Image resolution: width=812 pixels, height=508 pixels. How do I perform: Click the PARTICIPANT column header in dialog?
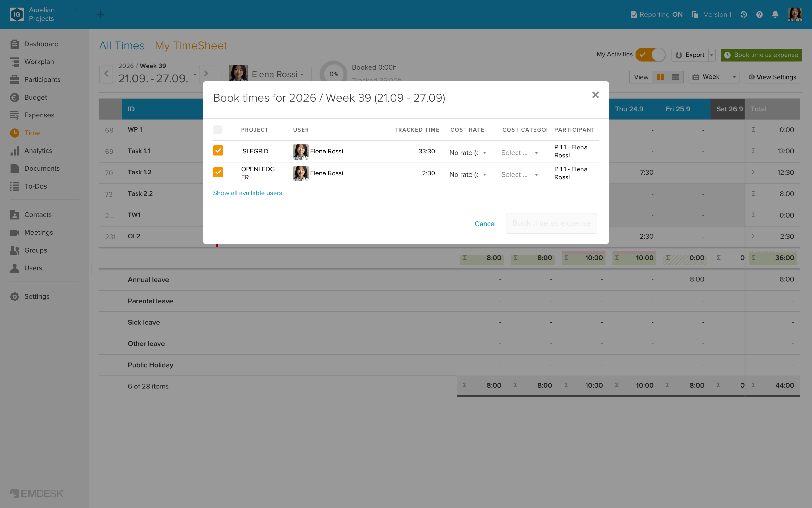pos(574,130)
